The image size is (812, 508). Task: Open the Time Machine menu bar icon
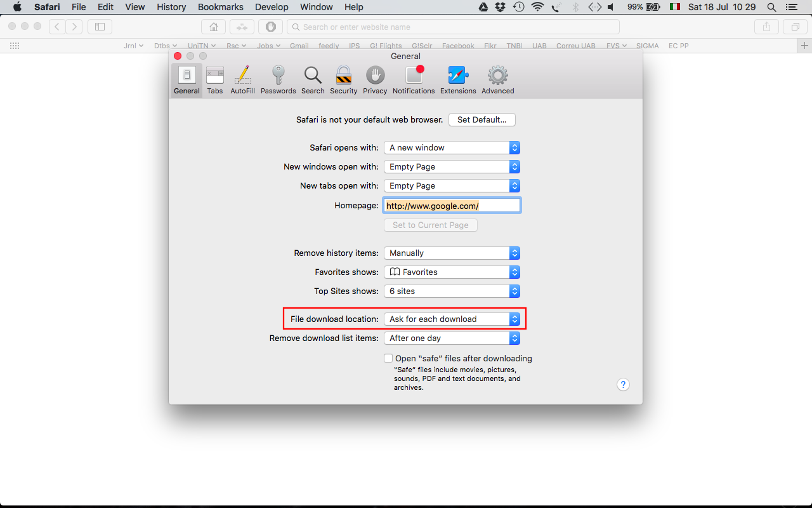point(518,7)
